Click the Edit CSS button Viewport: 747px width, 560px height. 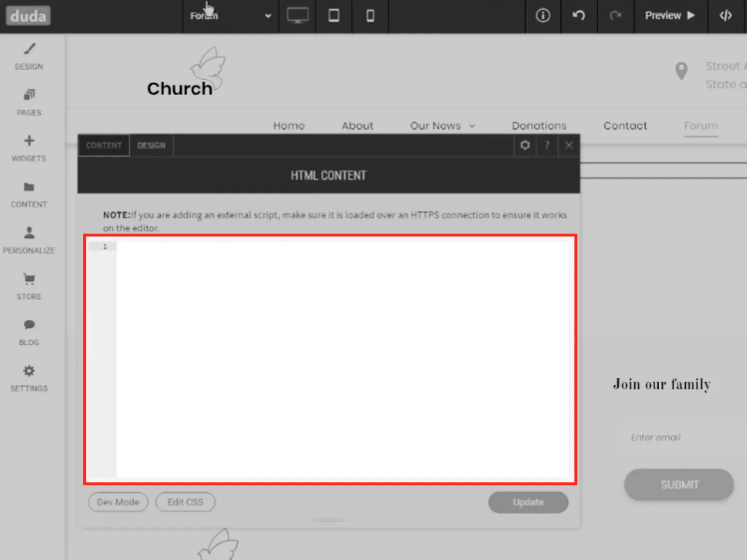point(185,502)
